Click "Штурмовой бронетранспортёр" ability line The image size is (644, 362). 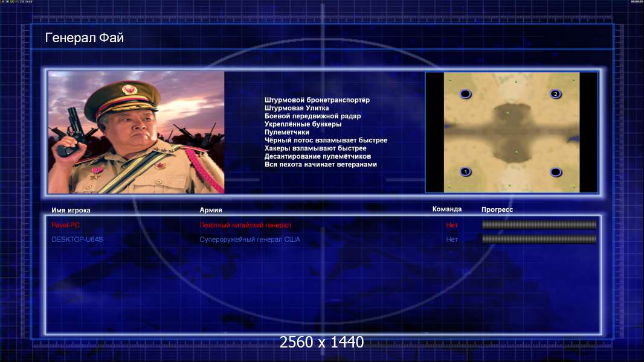pos(317,100)
